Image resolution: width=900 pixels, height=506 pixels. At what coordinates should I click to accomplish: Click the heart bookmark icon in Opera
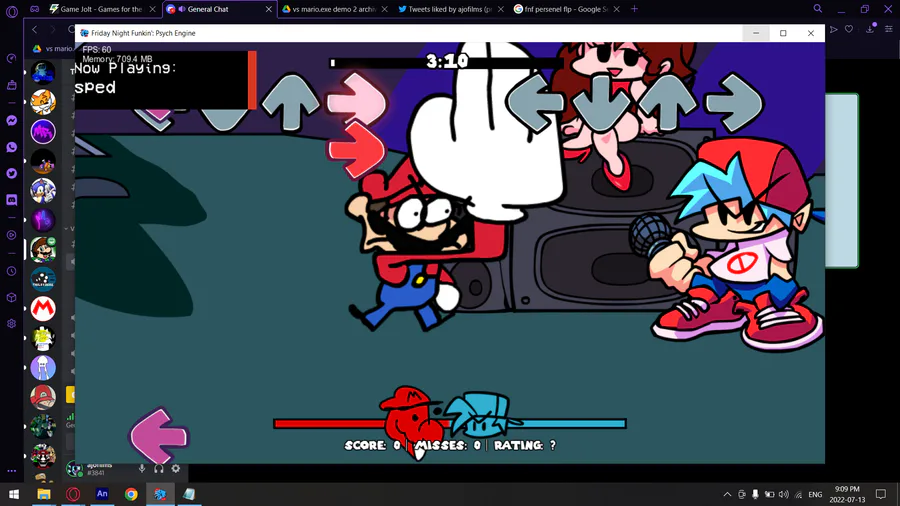(849, 29)
